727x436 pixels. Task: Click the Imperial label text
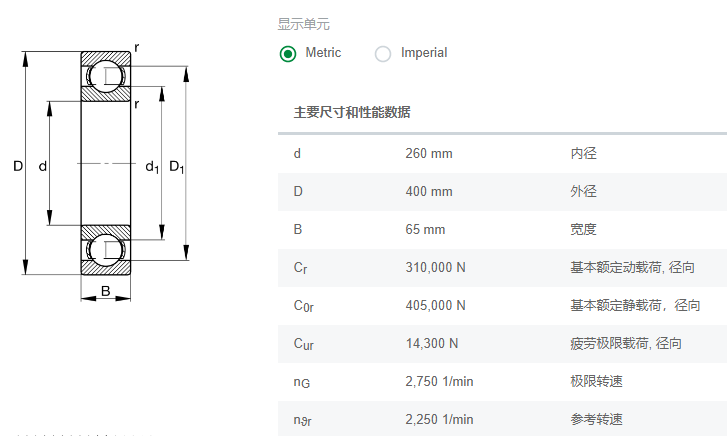424,53
